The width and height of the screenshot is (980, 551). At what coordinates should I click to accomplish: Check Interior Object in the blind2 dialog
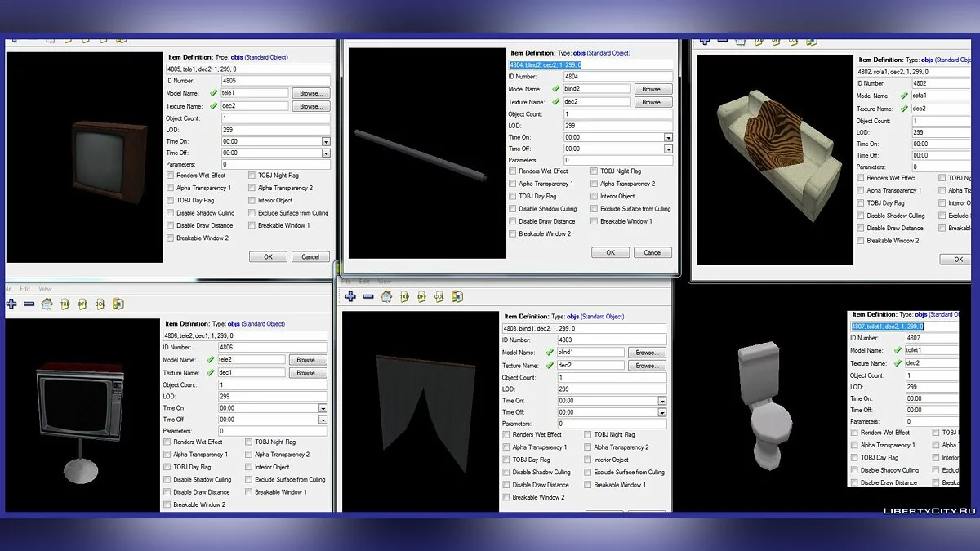click(595, 196)
